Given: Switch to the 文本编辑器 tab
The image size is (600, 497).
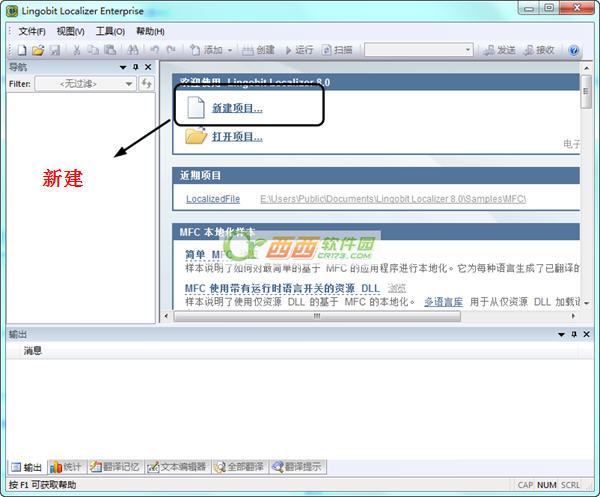Looking at the screenshot, I should (177, 467).
